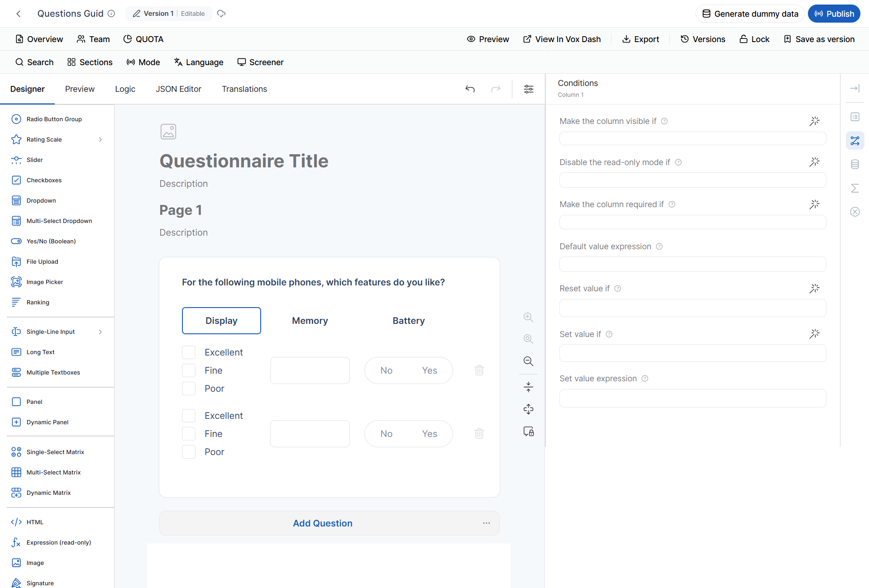Open wizard for Make the column required if
The width and height of the screenshot is (869, 588).
coord(814,204)
